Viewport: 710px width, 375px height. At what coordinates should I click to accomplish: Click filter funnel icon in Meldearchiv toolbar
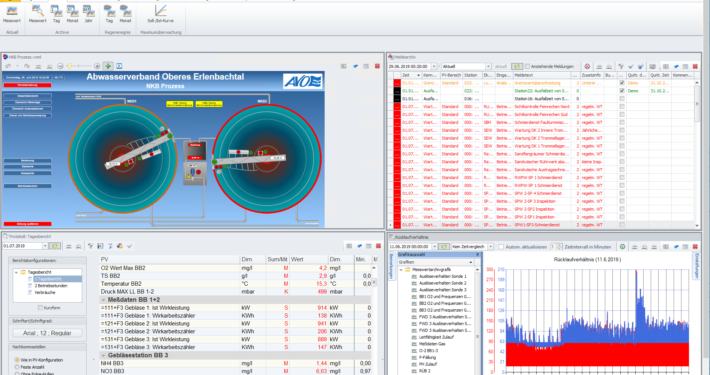click(621, 67)
